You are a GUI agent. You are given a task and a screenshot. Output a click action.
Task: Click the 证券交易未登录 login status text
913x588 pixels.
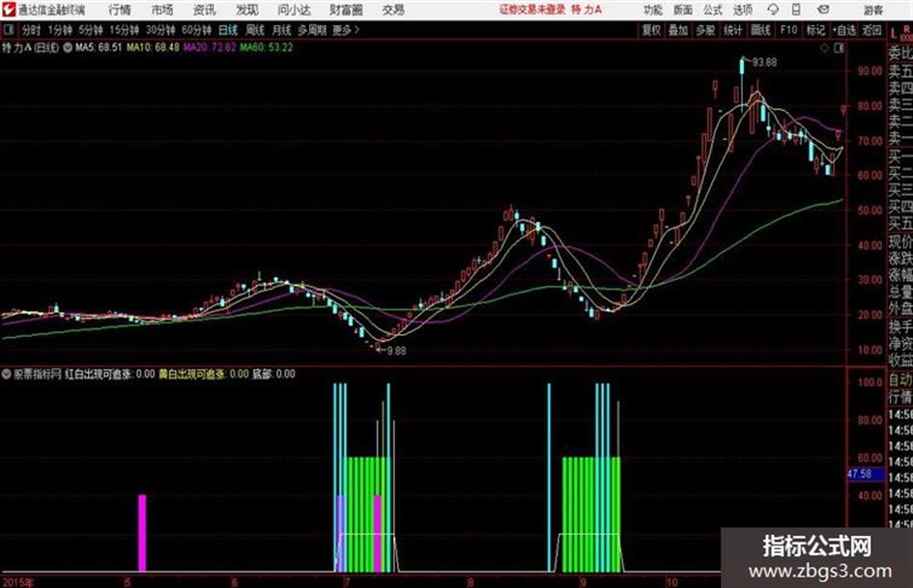tap(532, 10)
